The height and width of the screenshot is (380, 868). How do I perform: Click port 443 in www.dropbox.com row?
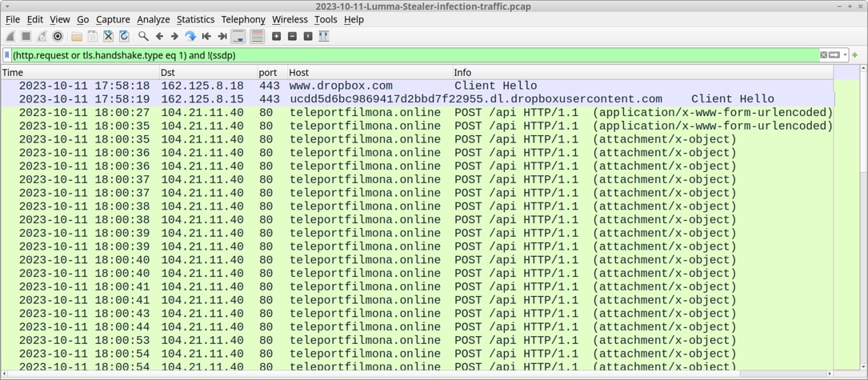click(x=270, y=86)
